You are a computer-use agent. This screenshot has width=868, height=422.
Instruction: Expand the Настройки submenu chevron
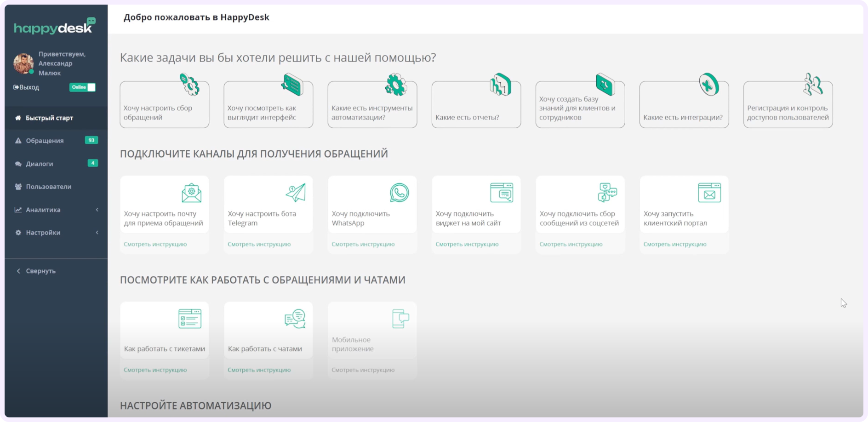(97, 232)
